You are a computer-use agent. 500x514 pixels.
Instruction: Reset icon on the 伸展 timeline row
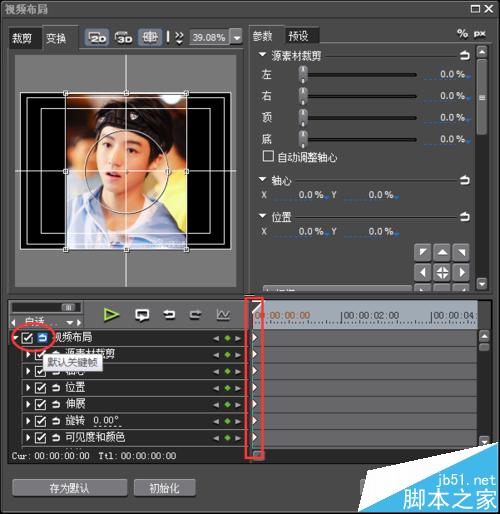click(x=56, y=404)
